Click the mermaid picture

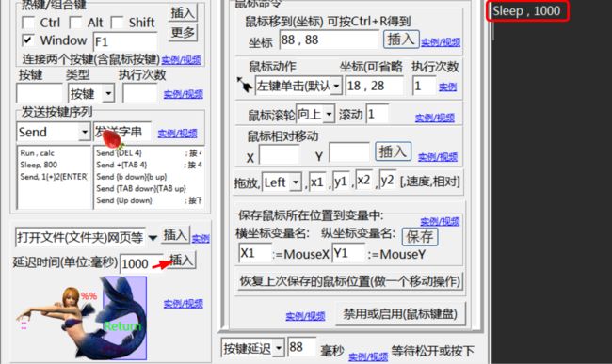coord(82,318)
